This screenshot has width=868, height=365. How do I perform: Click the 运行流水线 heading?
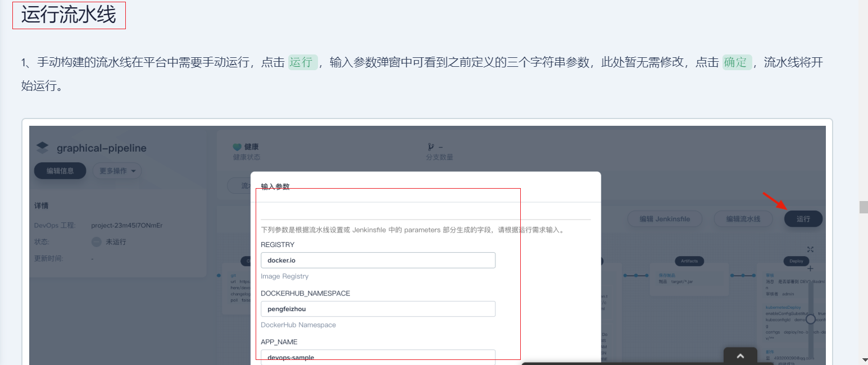click(x=69, y=15)
